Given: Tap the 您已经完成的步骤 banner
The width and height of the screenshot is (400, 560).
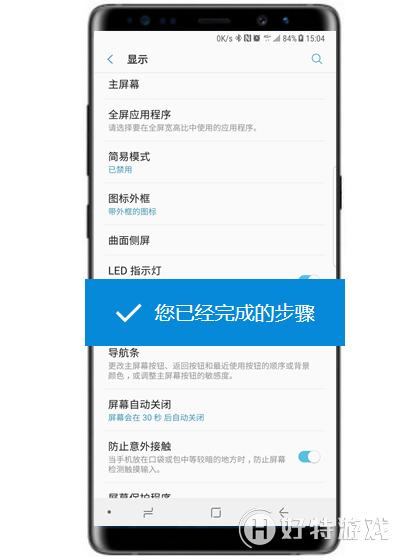Looking at the screenshot, I should click(215, 312).
